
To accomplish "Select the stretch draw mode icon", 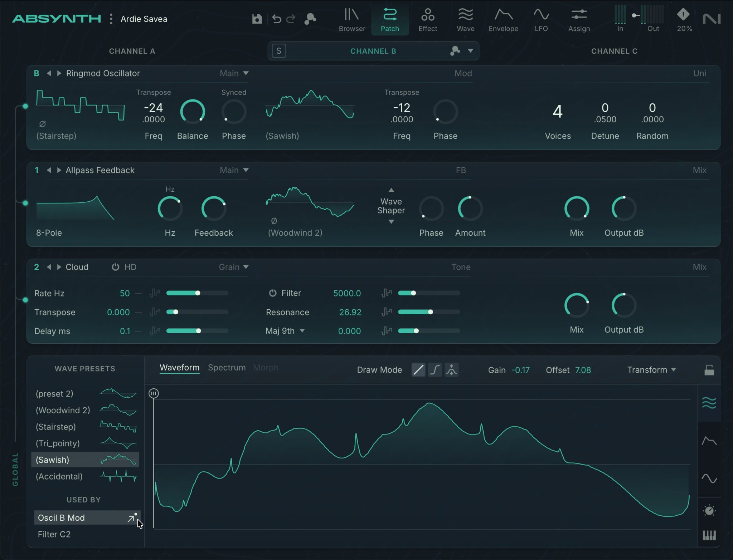I will (451, 370).
